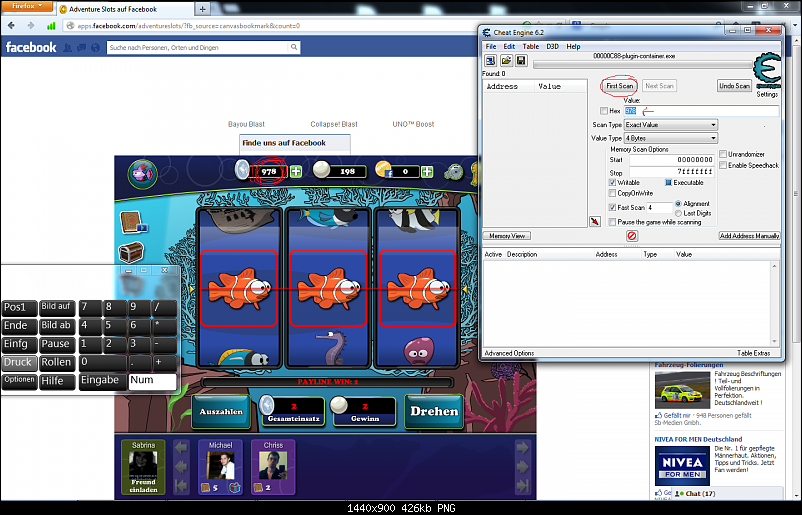Add coins with the green plus next to 978
802x515 pixels.
(x=296, y=171)
